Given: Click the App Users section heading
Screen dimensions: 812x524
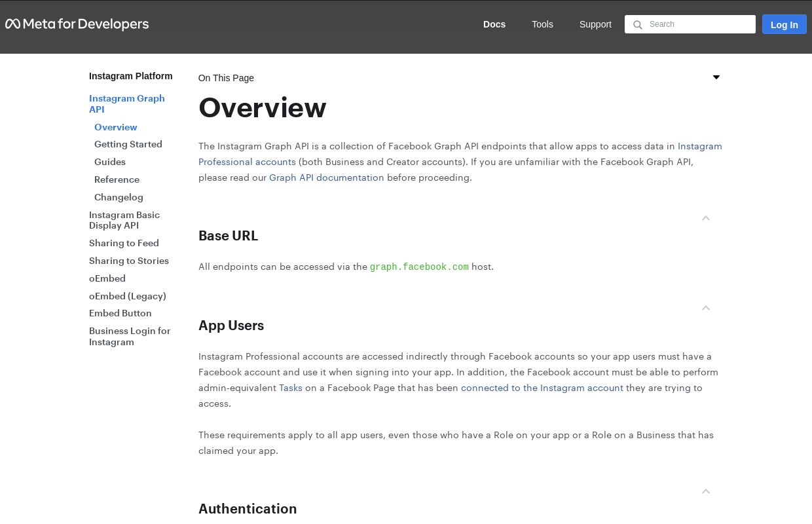Looking at the screenshot, I should pos(231,326).
